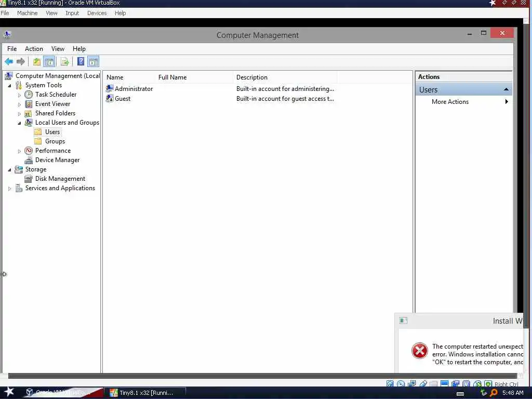Click the Export List toolbar icon
The width and height of the screenshot is (532, 399).
(x=64, y=62)
